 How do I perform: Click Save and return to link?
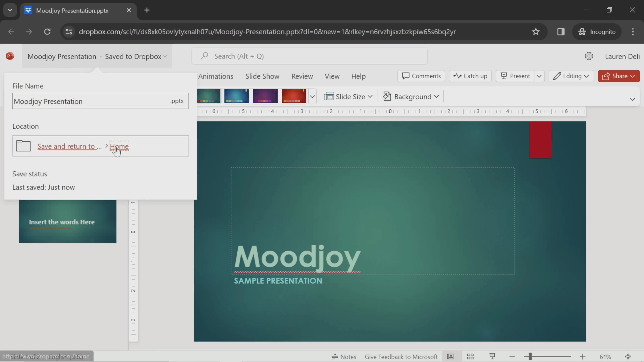(x=69, y=146)
